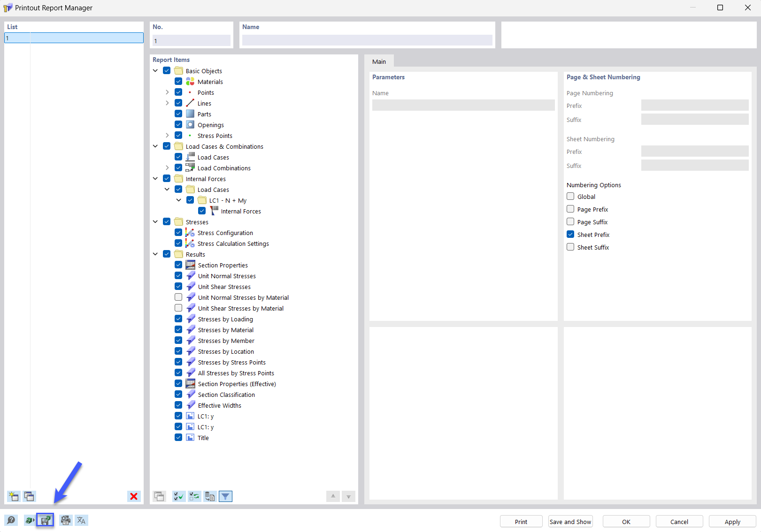761x532 pixels.
Task: Select Effective Widths tree item
Action: (219, 405)
